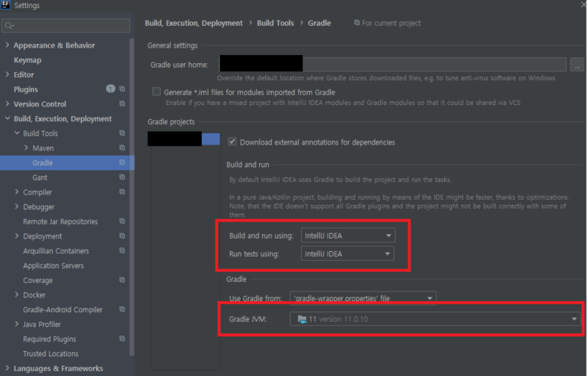This screenshot has height=376, width=588.
Task: Click project-level icon next to Coverage
Action: point(123,280)
